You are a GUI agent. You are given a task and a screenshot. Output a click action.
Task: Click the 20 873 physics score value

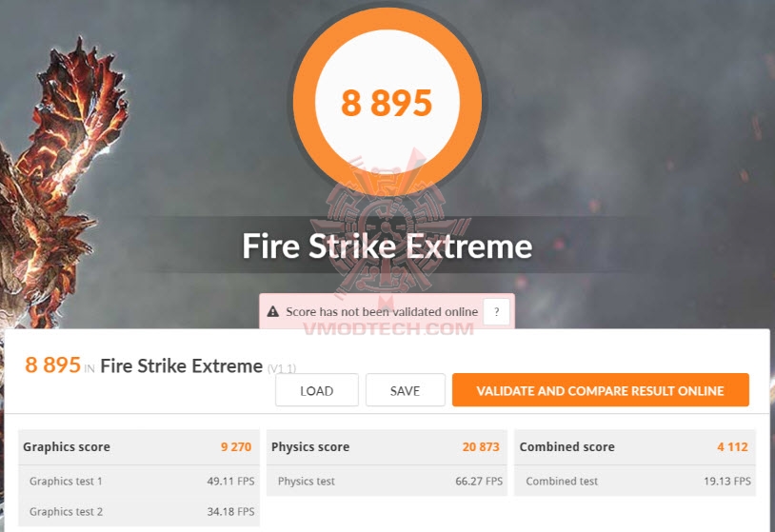pyautogui.click(x=483, y=446)
